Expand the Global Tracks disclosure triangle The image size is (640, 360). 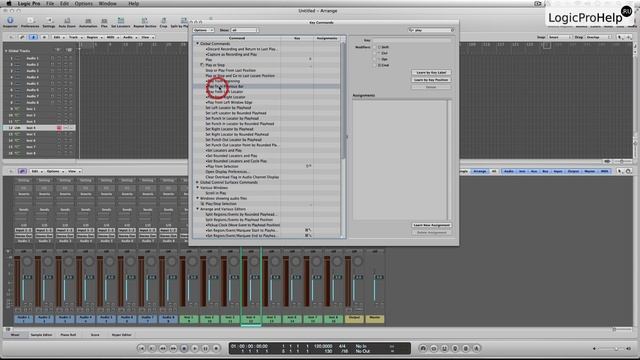point(6,51)
